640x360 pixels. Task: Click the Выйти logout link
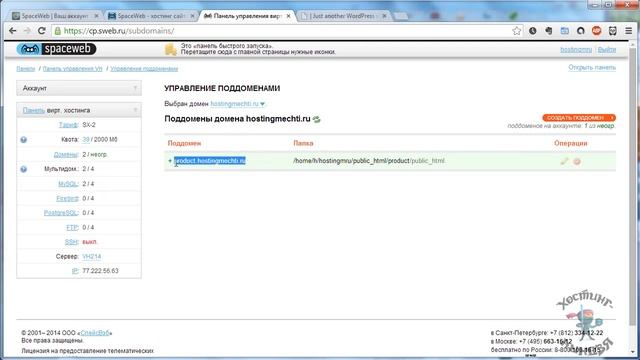click(607, 49)
